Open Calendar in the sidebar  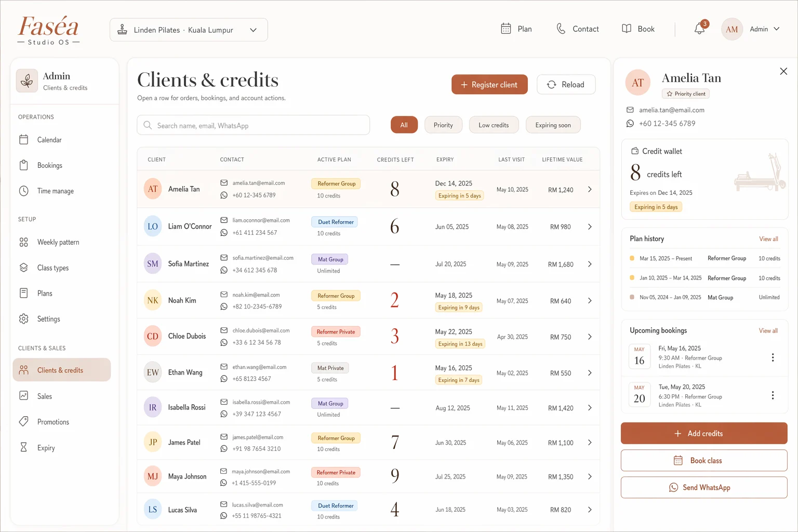click(62, 140)
